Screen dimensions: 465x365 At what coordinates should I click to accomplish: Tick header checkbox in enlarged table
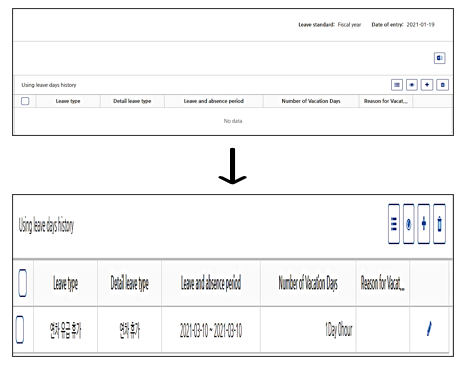coord(22,283)
